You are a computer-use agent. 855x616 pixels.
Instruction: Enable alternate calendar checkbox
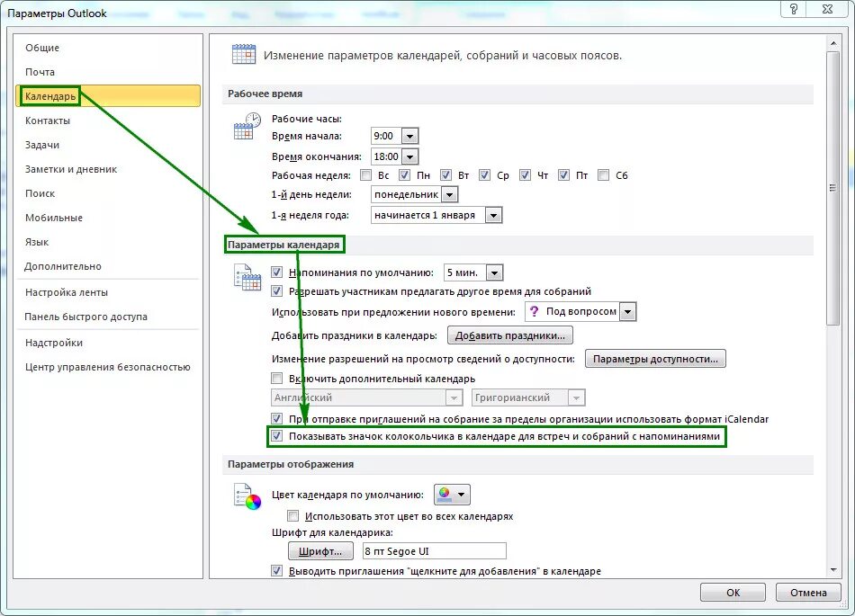coord(277,378)
